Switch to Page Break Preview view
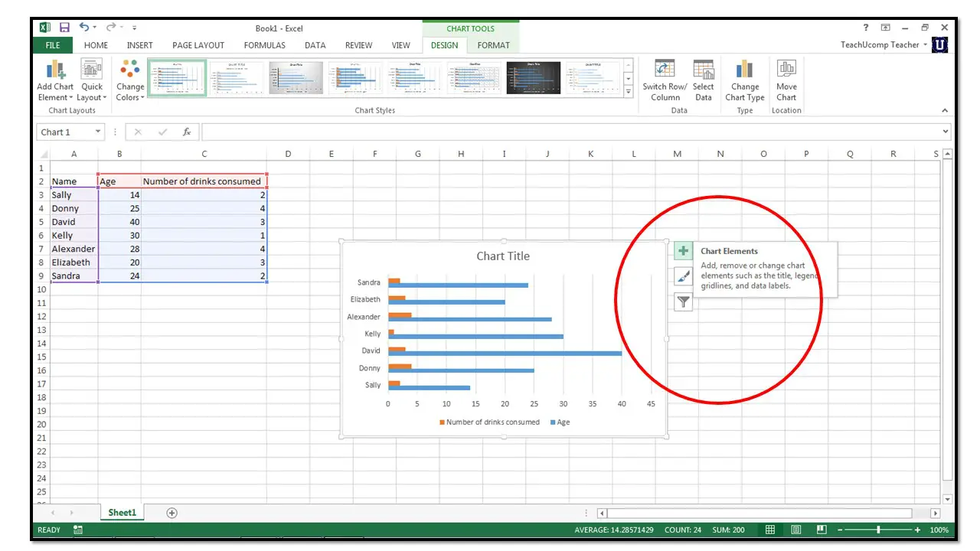The image size is (980, 551). coord(822,530)
